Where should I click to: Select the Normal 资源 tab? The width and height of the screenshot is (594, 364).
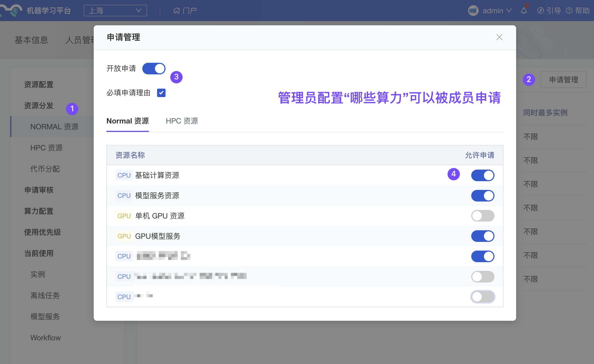[128, 121]
